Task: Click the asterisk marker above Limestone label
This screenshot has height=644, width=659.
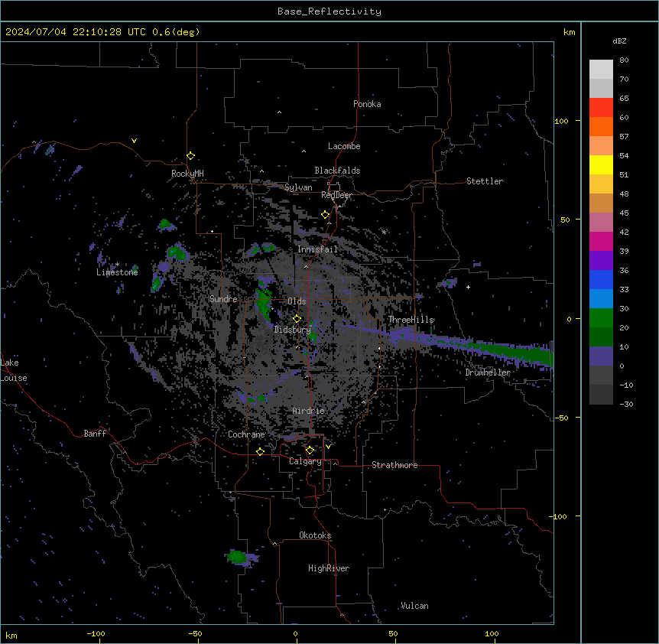Action: (117, 265)
